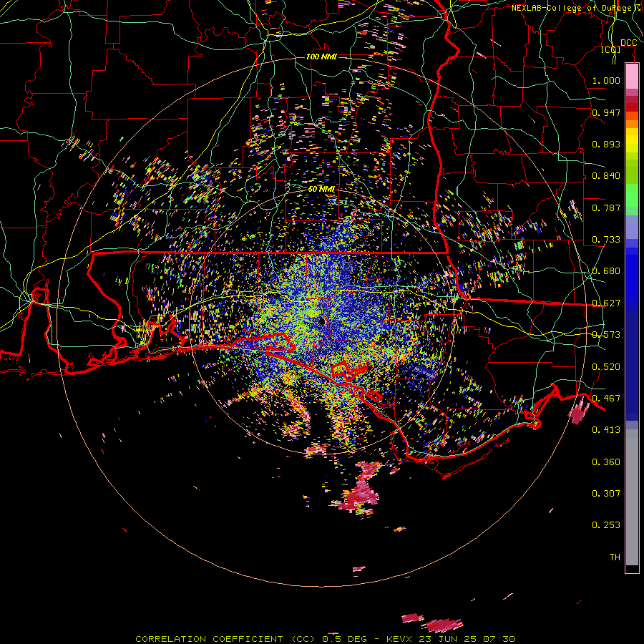
Task: Click the black radar site dot at center
Action: (322, 321)
